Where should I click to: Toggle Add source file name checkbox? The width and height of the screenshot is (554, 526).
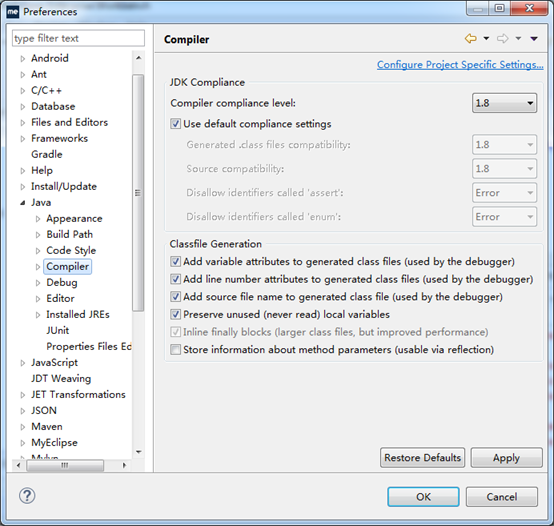(175, 297)
